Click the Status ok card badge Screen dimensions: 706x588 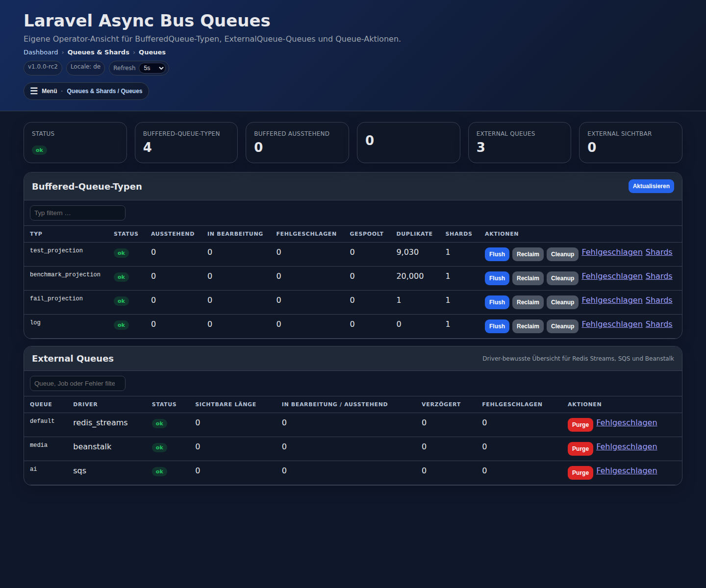[x=39, y=150]
